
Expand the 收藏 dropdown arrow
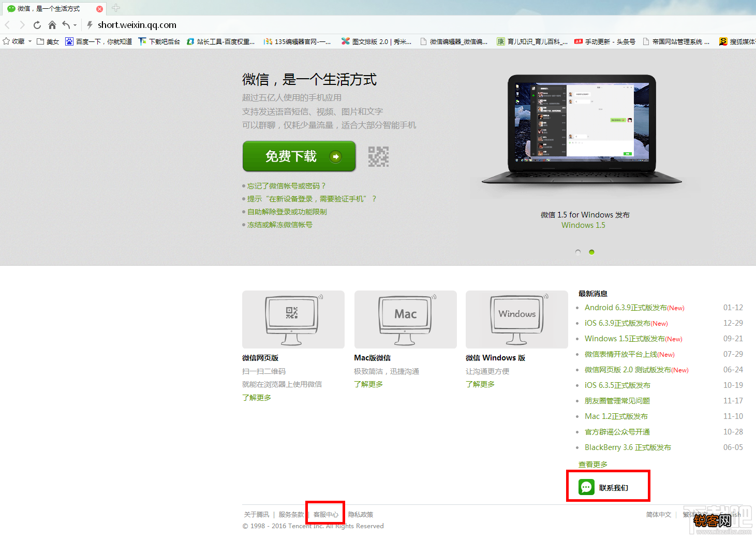point(30,41)
